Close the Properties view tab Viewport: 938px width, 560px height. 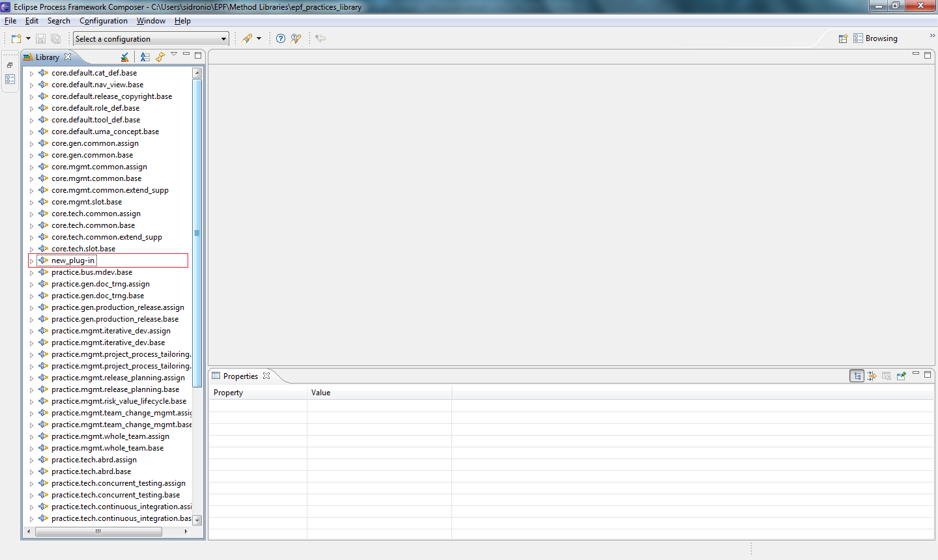pyautogui.click(x=266, y=376)
